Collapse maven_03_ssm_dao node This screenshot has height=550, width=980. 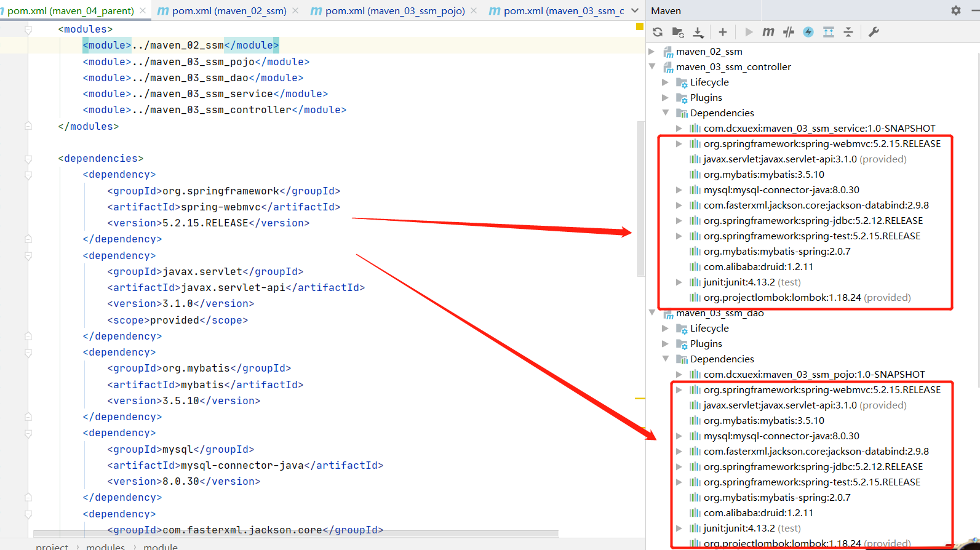pyautogui.click(x=652, y=313)
